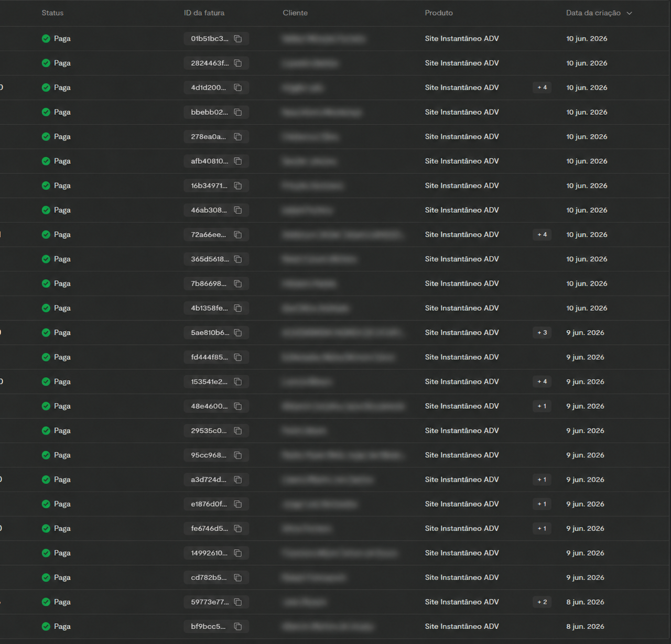Screen dimensions: 671x644
Task: Copy invoice ID bf9bcc5
Action: click(x=238, y=627)
